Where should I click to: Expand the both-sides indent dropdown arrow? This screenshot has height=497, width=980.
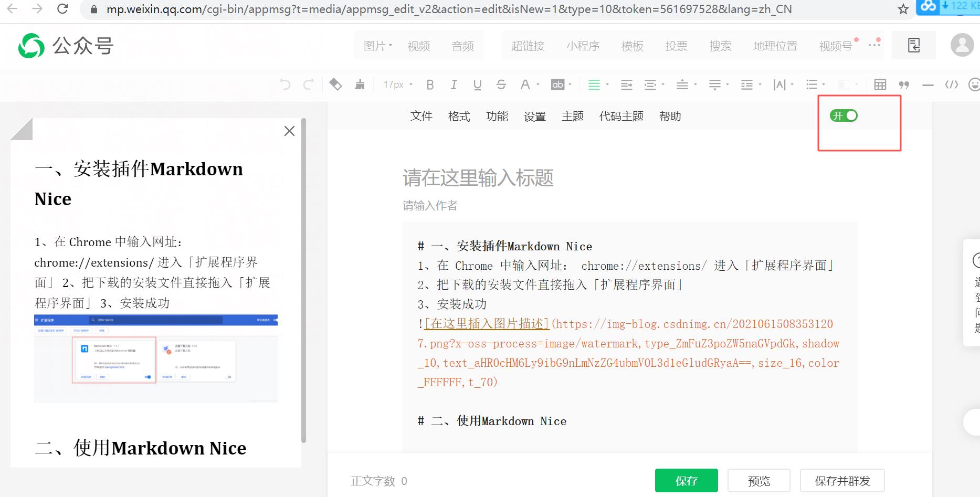click(x=663, y=84)
